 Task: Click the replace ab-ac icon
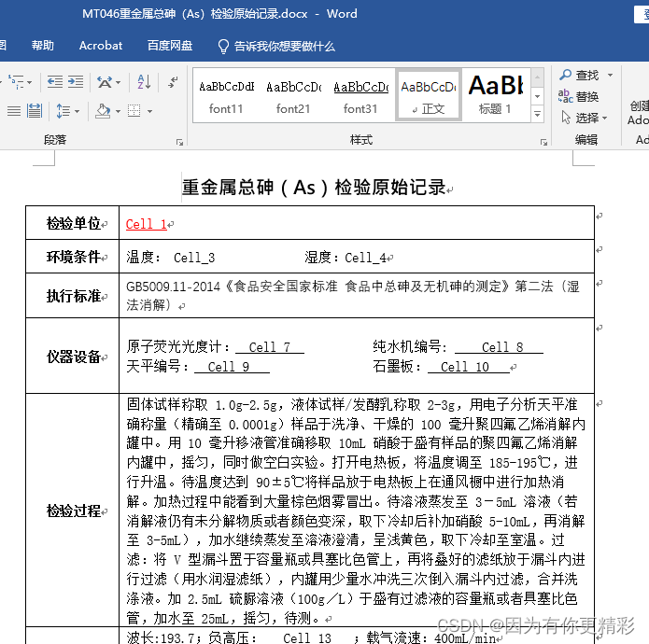click(x=565, y=96)
